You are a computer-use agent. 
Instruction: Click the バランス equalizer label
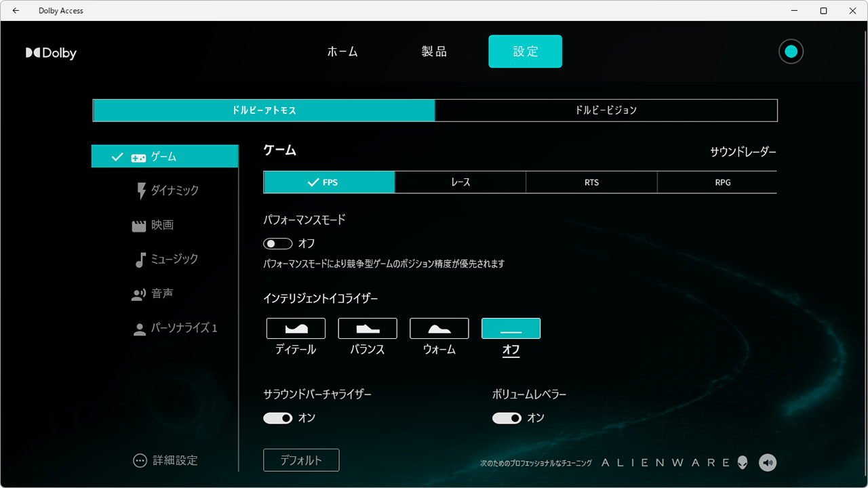coord(368,350)
